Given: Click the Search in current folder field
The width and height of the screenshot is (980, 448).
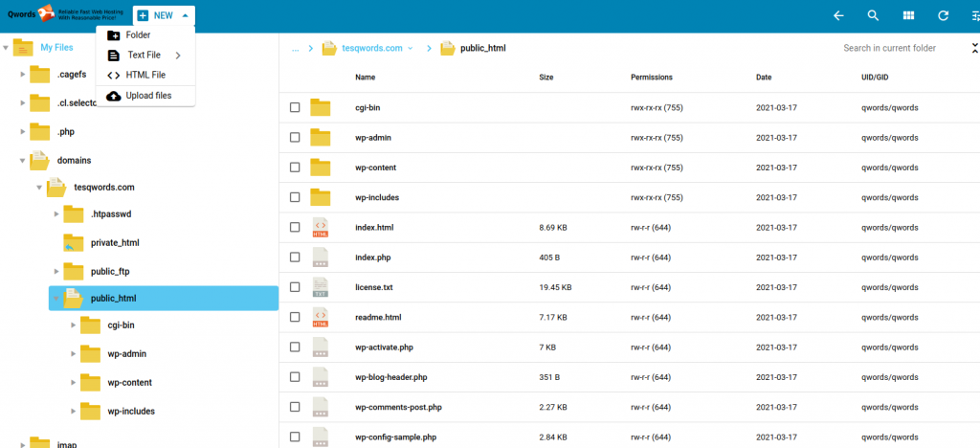Looking at the screenshot, I should [889, 48].
